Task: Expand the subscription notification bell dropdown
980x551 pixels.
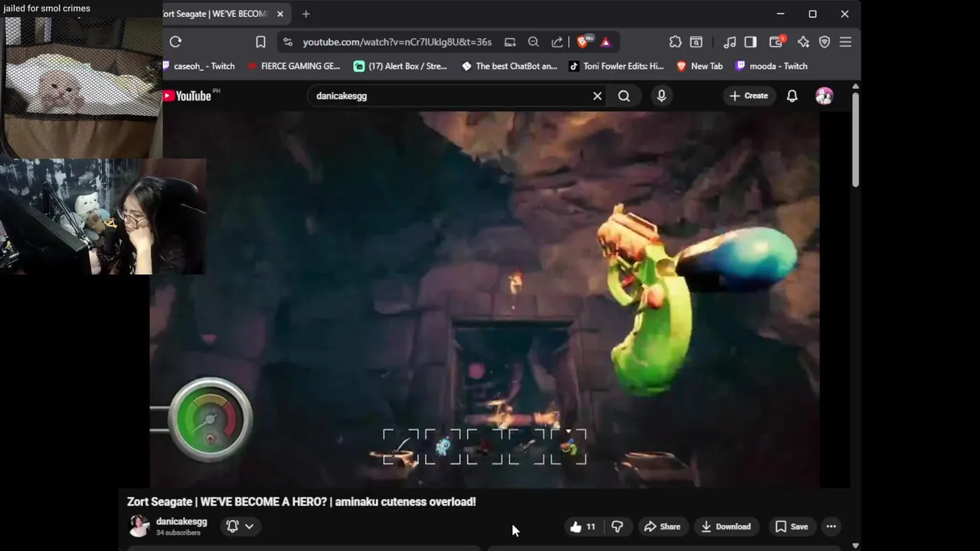Action: pyautogui.click(x=240, y=526)
